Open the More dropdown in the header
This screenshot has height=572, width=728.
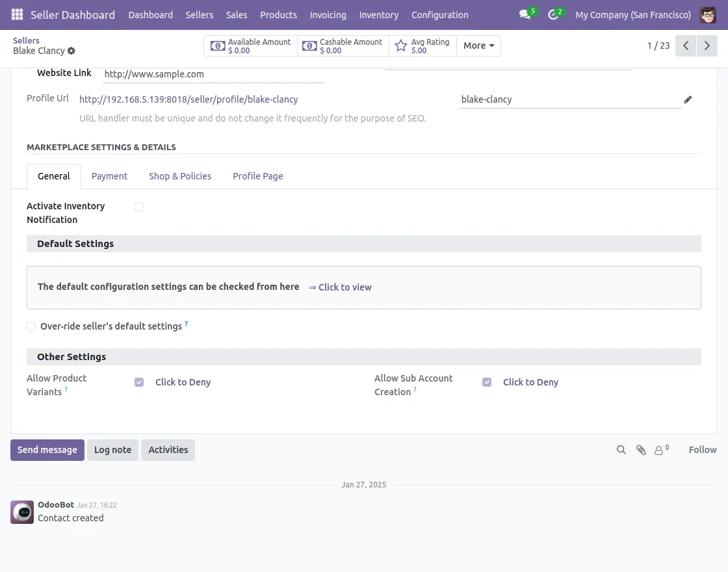(x=478, y=45)
